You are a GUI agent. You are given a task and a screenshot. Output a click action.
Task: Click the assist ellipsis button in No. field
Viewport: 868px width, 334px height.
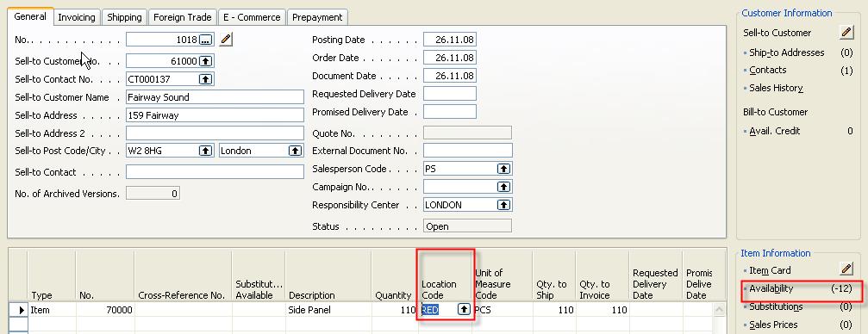click(205, 40)
